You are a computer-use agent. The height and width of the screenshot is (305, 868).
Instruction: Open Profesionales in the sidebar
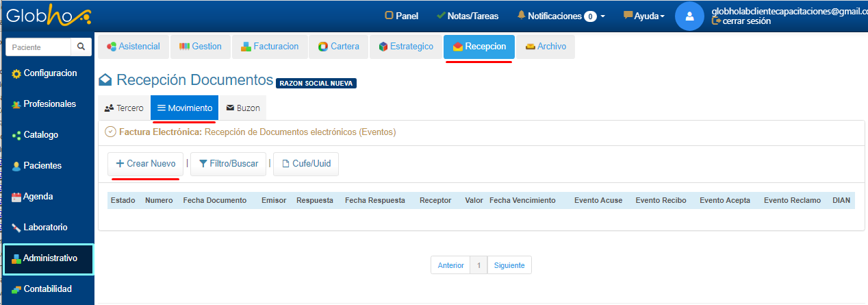(x=48, y=104)
